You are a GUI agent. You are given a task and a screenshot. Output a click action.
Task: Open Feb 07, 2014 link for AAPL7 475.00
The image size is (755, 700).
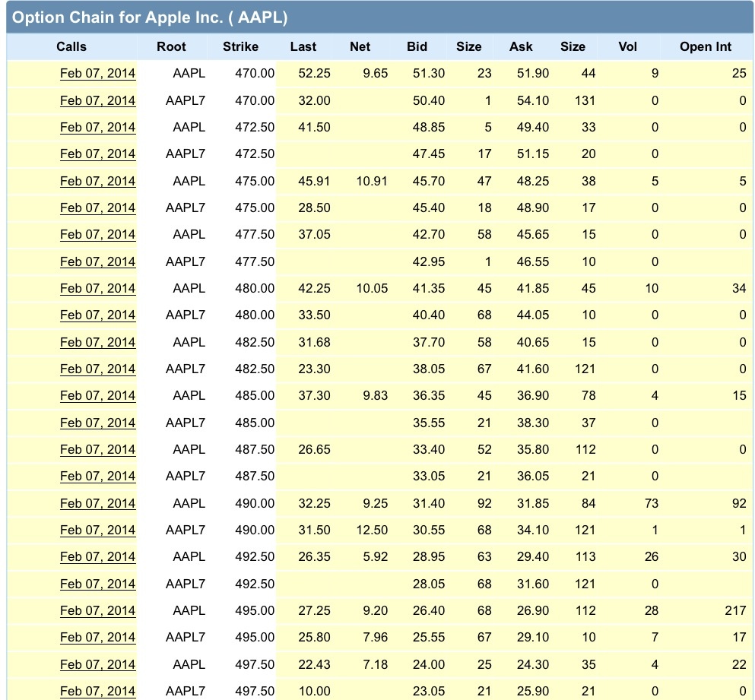pyautogui.click(x=98, y=208)
